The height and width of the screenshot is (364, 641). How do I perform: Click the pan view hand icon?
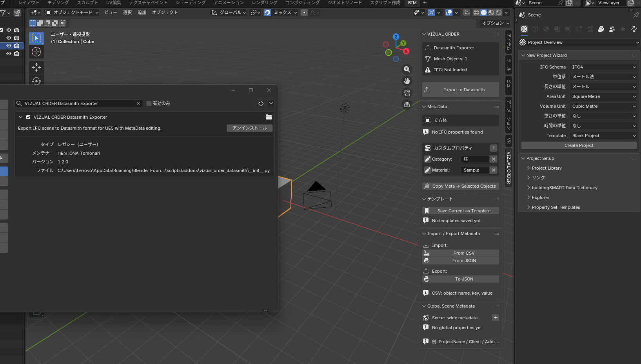(407, 81)
